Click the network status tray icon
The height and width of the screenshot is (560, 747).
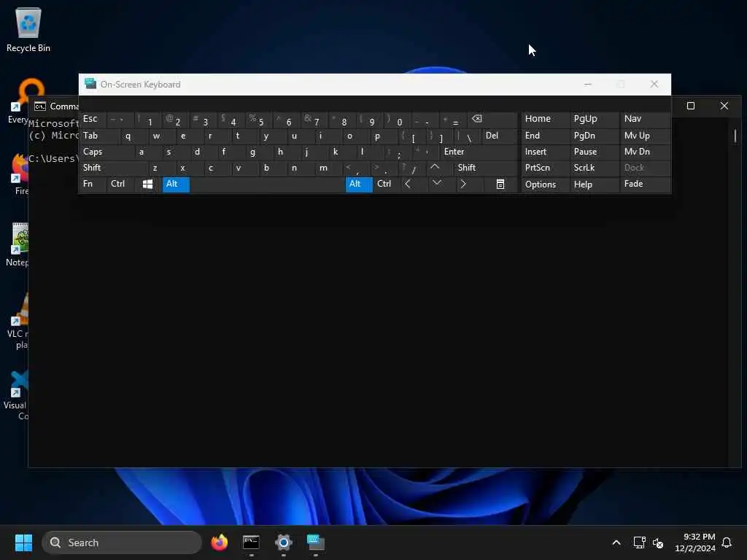(x=639, y=542)
